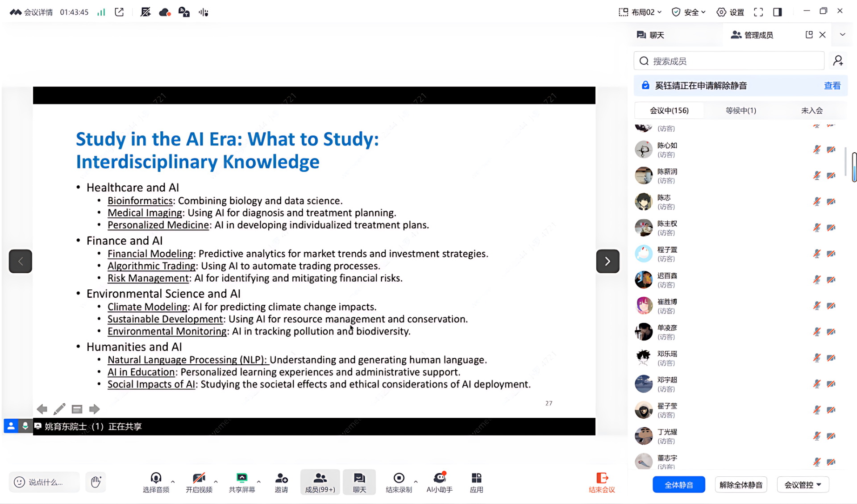
Task: Switch to the 未入会 tab
Action: point(811,110)
